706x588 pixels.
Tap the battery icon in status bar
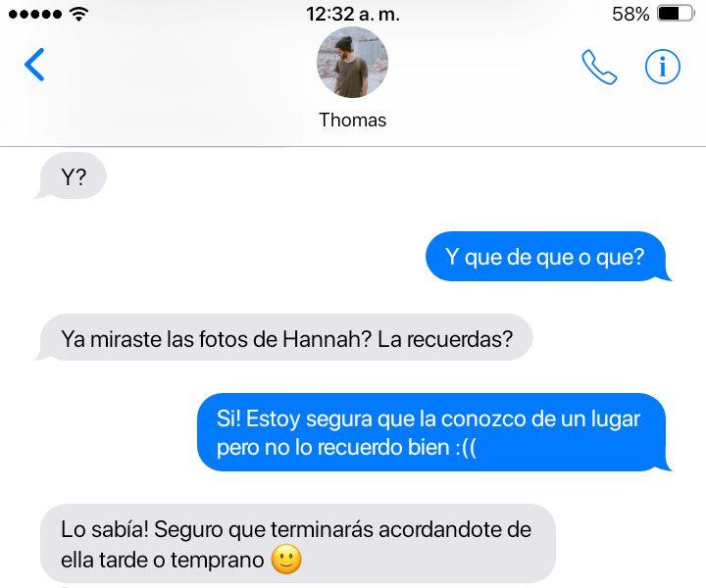click(676, 14)
